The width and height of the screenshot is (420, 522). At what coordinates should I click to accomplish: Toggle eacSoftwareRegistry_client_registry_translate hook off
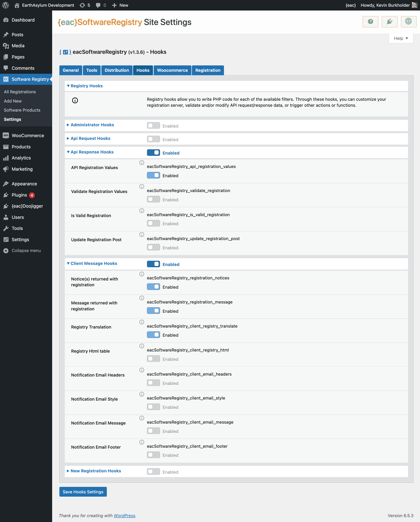[x=153, y=335]
